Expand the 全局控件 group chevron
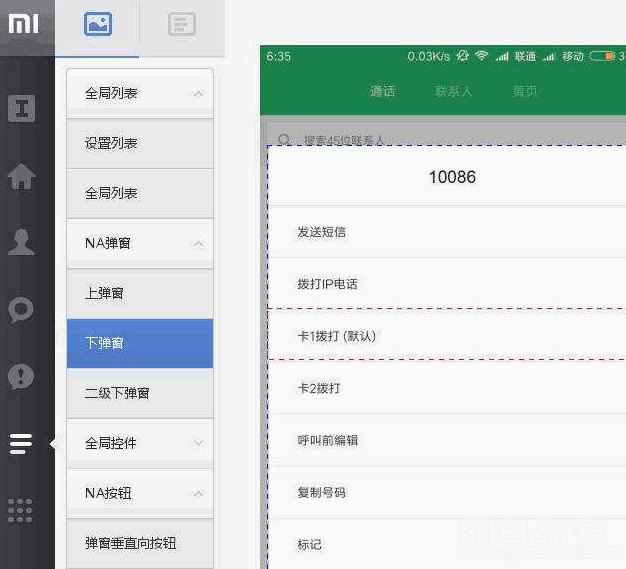This screenshot has width=626, height=569. tap(198, 443)
